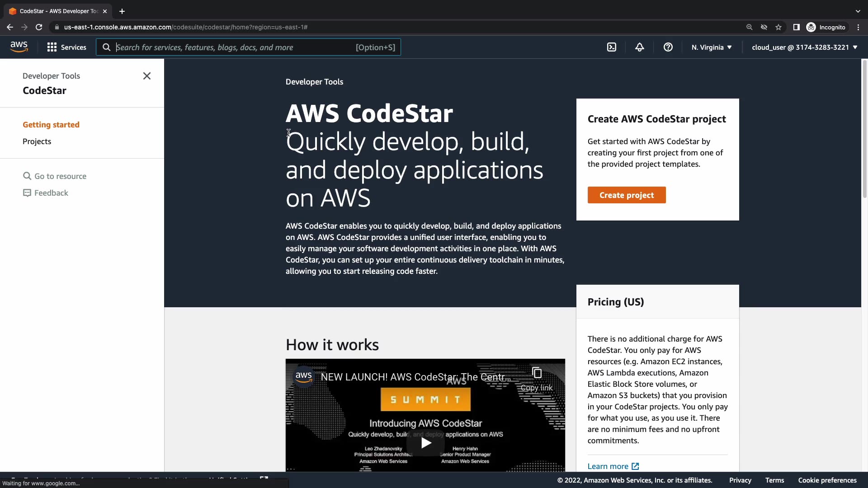Open AWS CloudShell terminal icon

[x=612, y=47]
